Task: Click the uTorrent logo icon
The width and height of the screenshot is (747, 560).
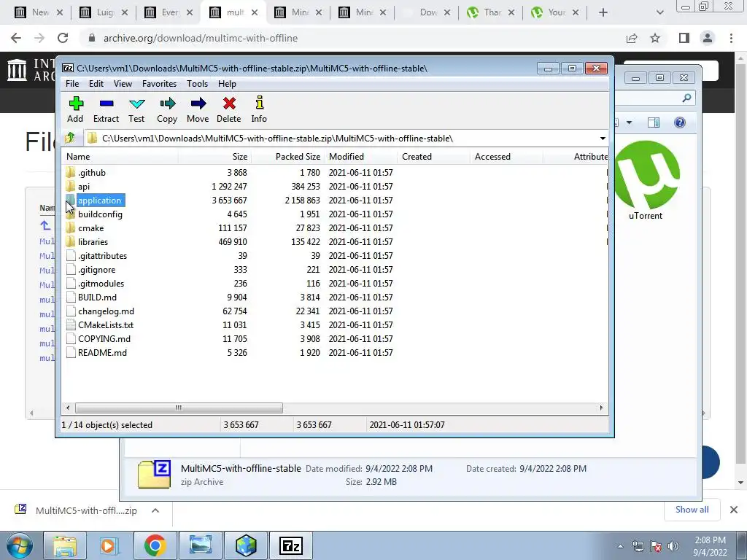Action: pyautogui.click(x=647, y=175)
